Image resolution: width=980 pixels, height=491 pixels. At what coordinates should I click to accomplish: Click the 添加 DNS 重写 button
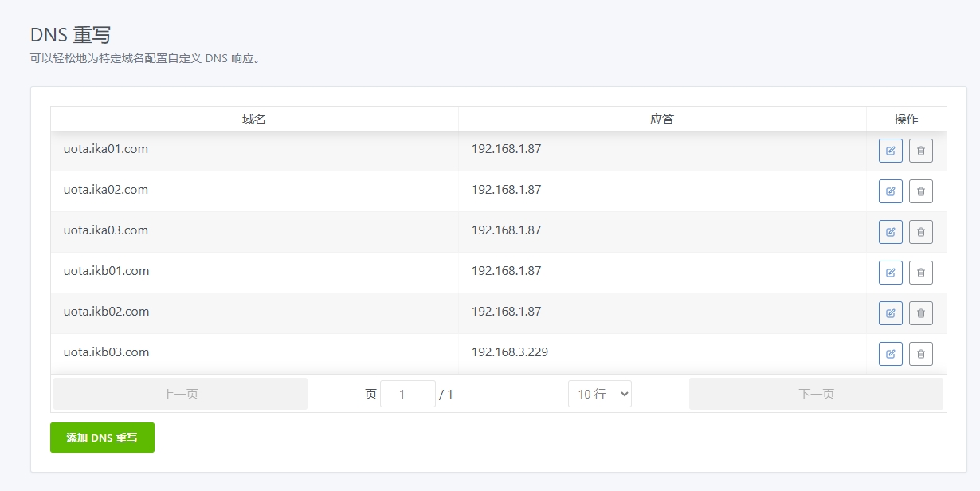[x=102, y=438]
